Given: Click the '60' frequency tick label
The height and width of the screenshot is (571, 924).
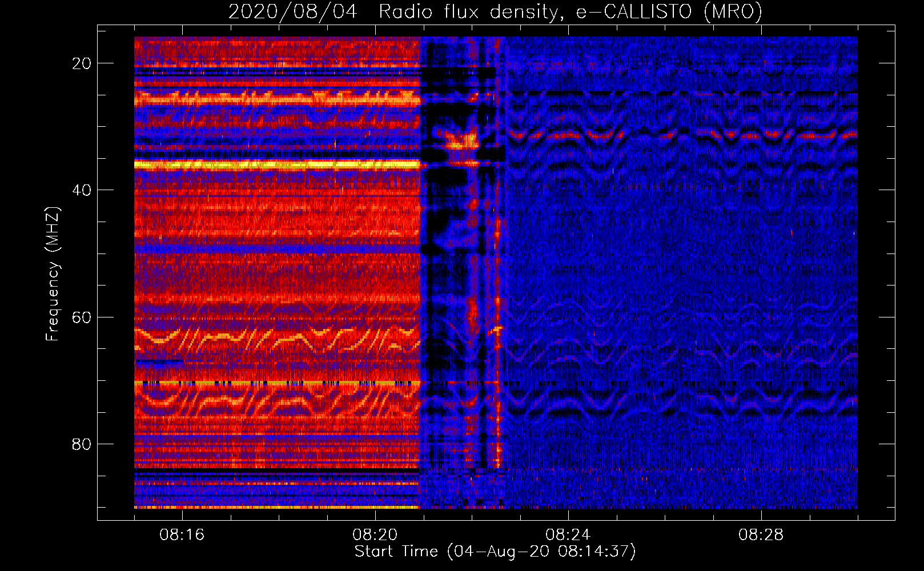Looking at the screenshot, I should point(82,317).
